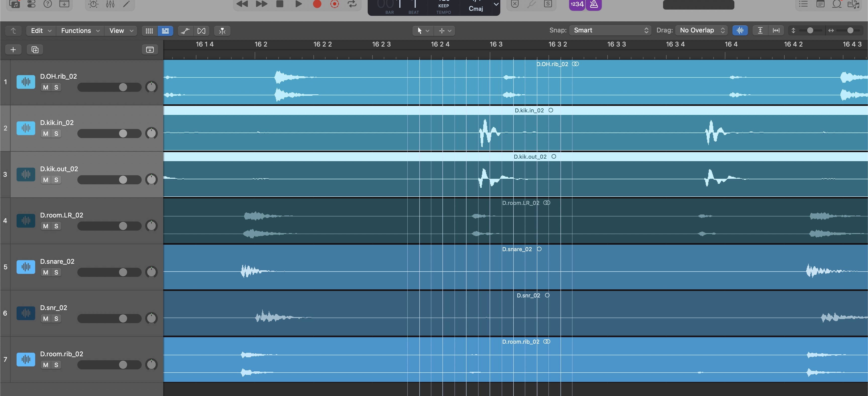Viewport: 868px width, 396px height.
Task: Open the media Browsers
Action: 853,4
